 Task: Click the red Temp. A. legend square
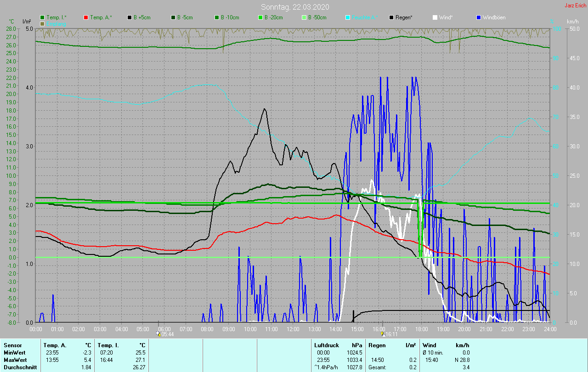pos(86,17)
